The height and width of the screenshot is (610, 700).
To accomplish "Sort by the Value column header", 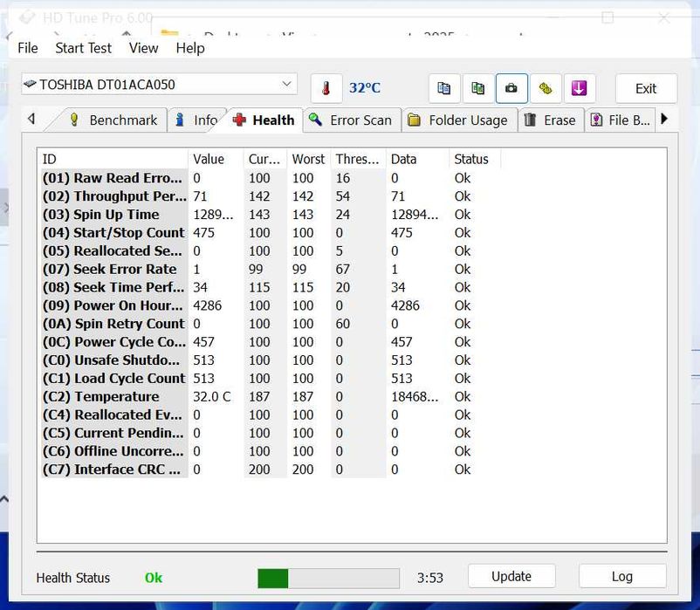I will [x=216, y=160].
